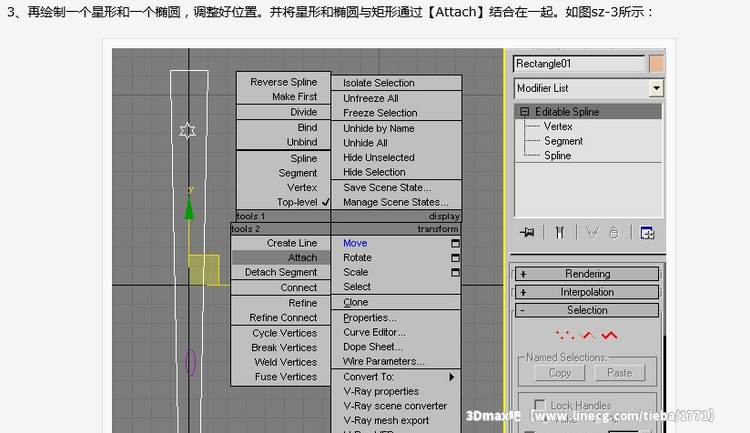The width and height of the screenshot is (750, 433).
Task: Select the Spline sub-object selection icon
Action: tap(609, 334)
